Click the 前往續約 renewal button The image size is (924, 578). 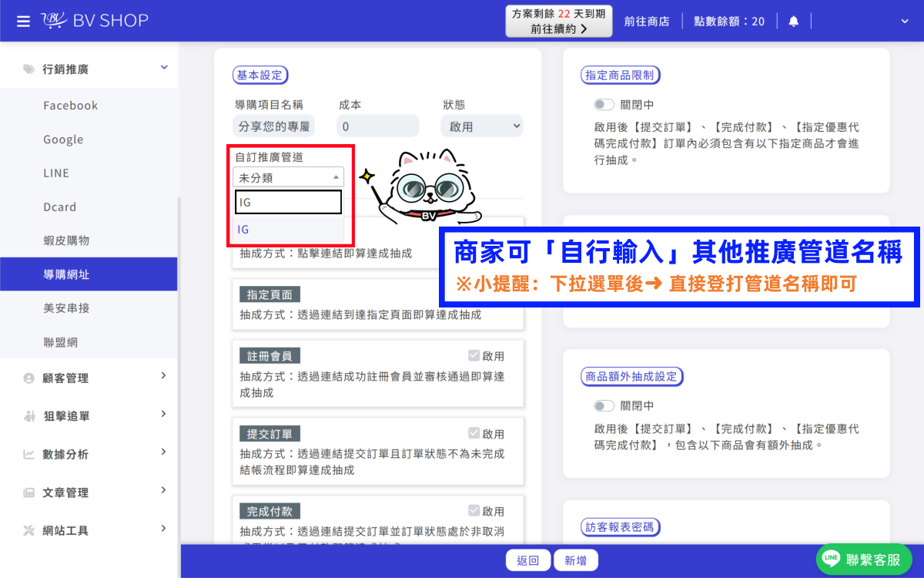[559, 21]
